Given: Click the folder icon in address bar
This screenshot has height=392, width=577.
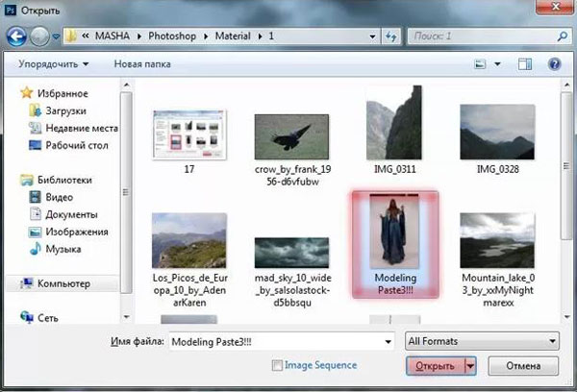Looking at the screenshot, I should 71,37.
